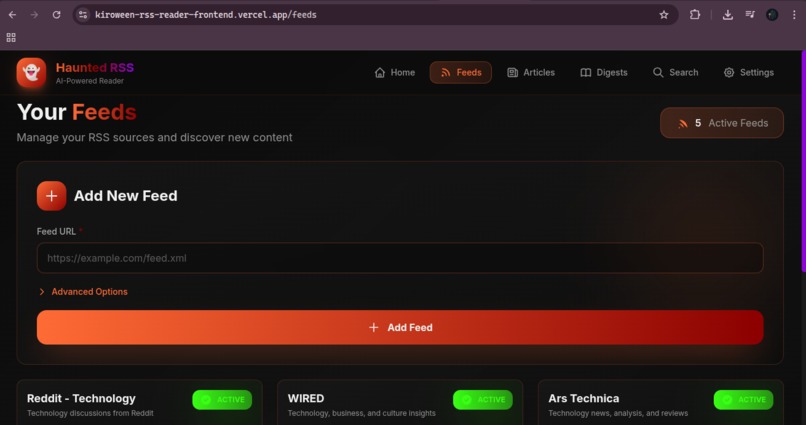This screenshot has width=806, height=425.
Task: Select the Feeds navigation tab
Action: 461,72
